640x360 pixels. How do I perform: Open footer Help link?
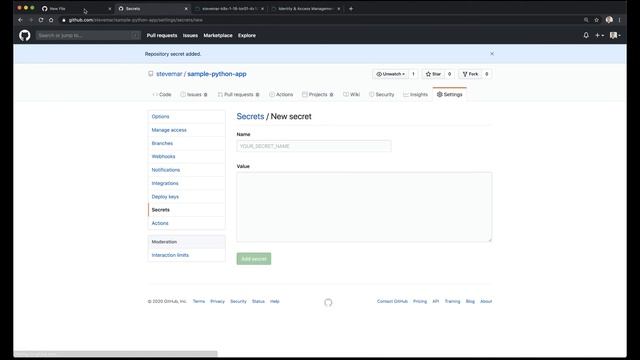tap(275, 301)
